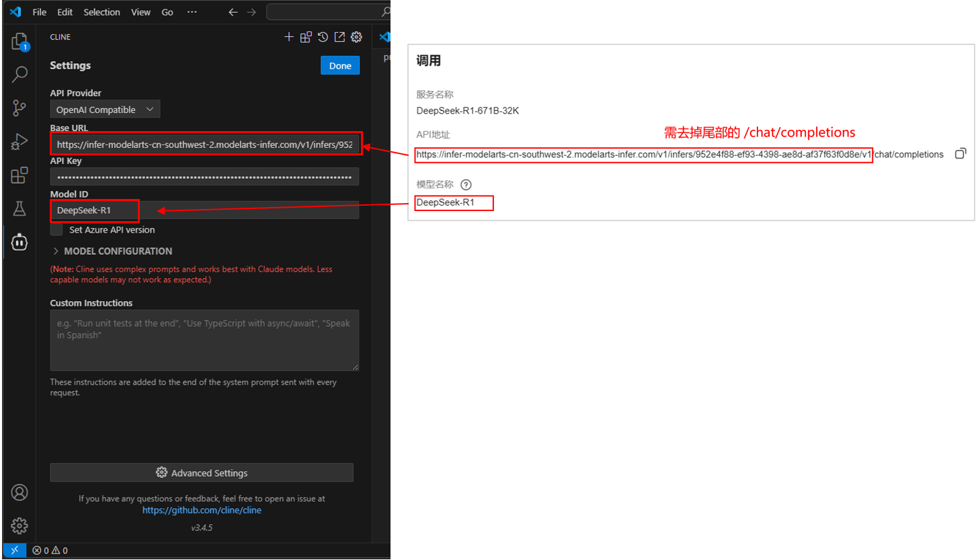Open the Manage gear in activity bar
980x560 pixels.
pyautogui.click(x=19, y=526)
